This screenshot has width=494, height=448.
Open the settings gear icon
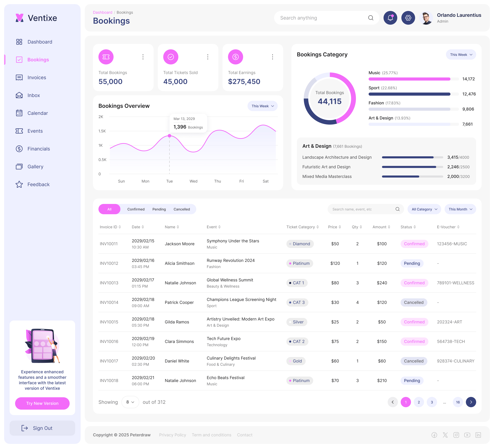click(408, 18)
